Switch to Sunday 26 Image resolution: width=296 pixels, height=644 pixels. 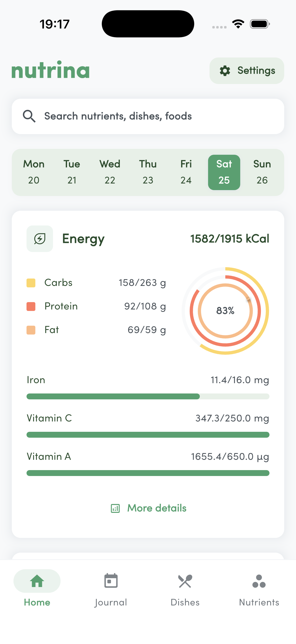pos(262,172)
